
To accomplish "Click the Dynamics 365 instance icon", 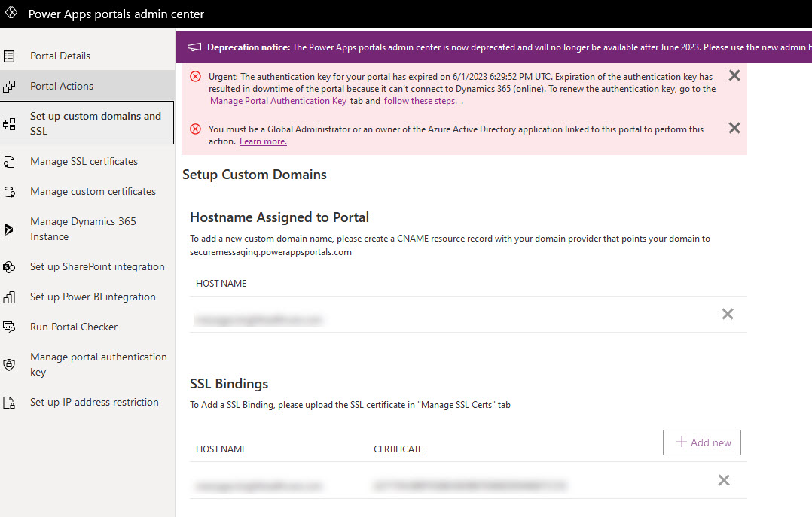I will tap(8, 230).
